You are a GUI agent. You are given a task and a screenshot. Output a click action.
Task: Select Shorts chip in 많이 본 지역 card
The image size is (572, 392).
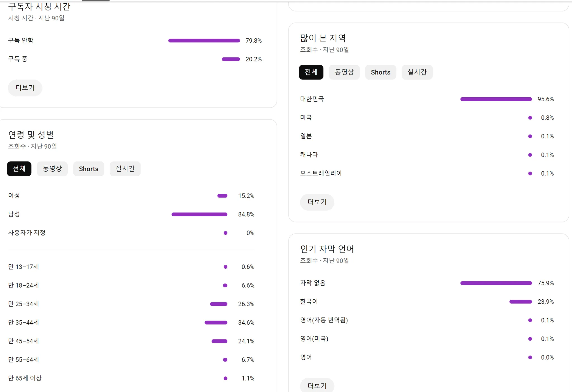(x=380, y=72)
